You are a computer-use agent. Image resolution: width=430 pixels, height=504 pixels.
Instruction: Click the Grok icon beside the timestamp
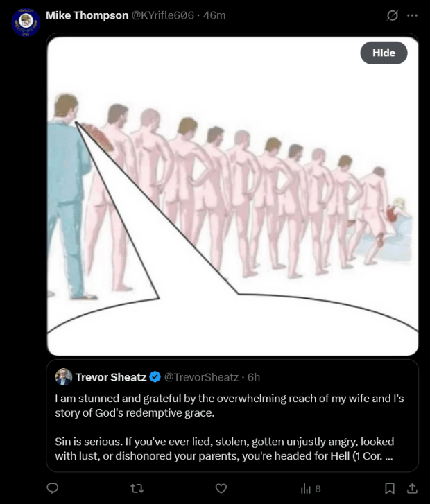(393, 15)
